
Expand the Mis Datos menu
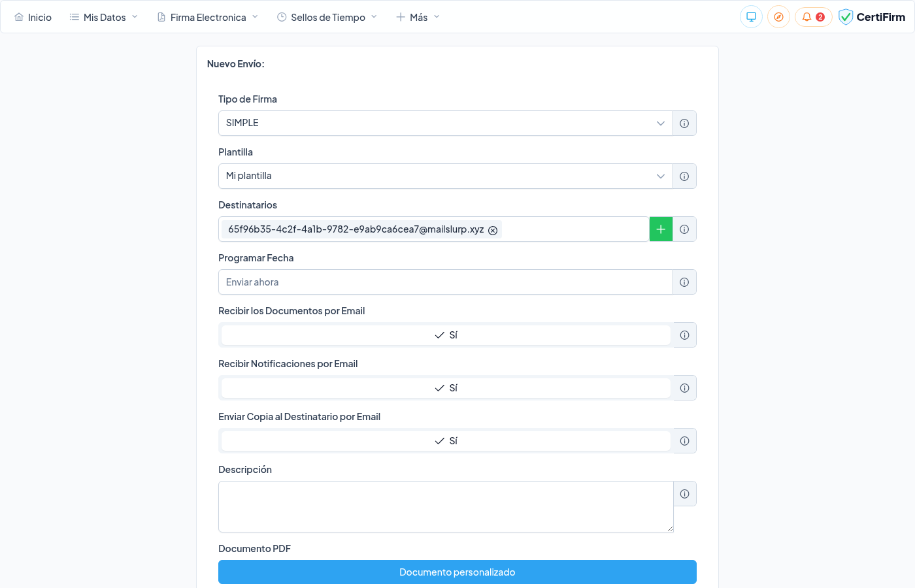pos(104,18)
